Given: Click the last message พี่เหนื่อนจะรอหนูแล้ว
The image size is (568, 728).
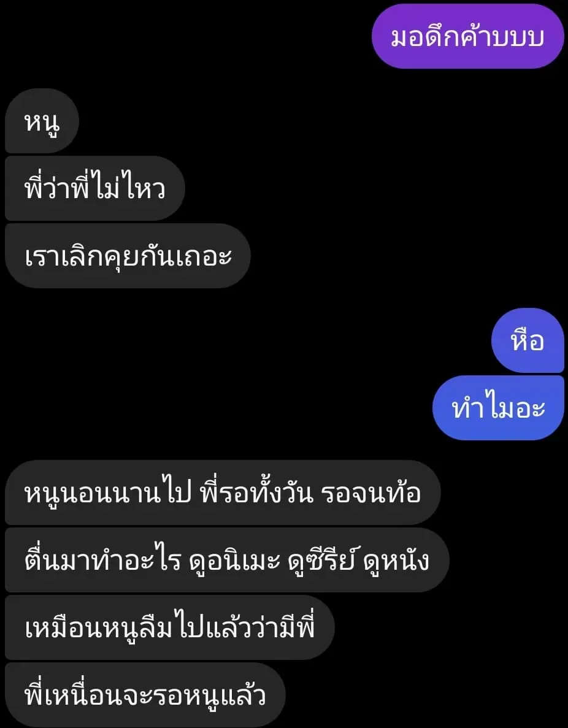Looking at the screenshot, I should [x=145, y=694].
